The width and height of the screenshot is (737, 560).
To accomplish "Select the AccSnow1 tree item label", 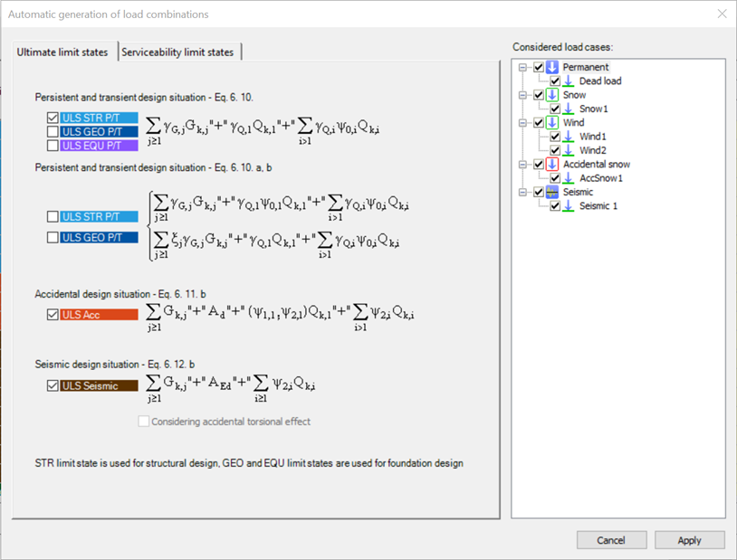I will [x=601, y=178].
